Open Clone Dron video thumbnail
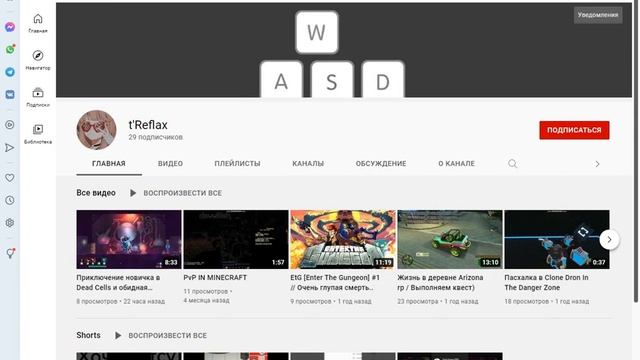640x360 pixels. coord(557,240)
